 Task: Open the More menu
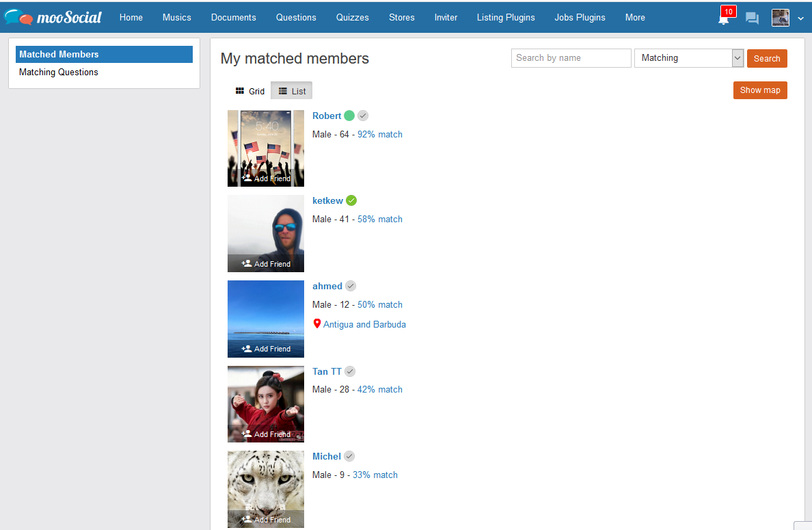(635, 17)
